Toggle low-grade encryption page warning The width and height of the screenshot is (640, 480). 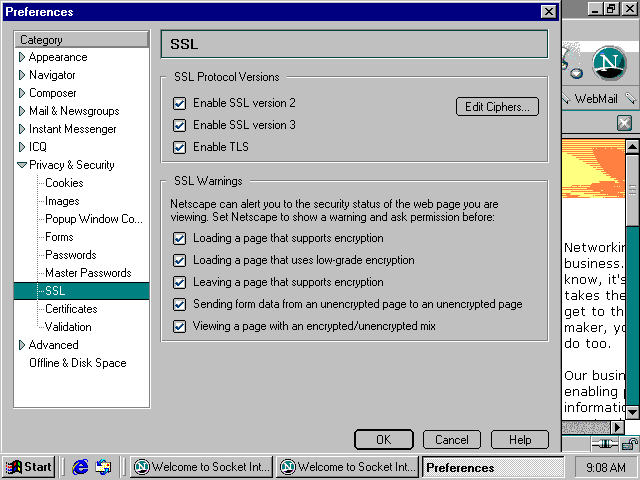pos(180,260)
